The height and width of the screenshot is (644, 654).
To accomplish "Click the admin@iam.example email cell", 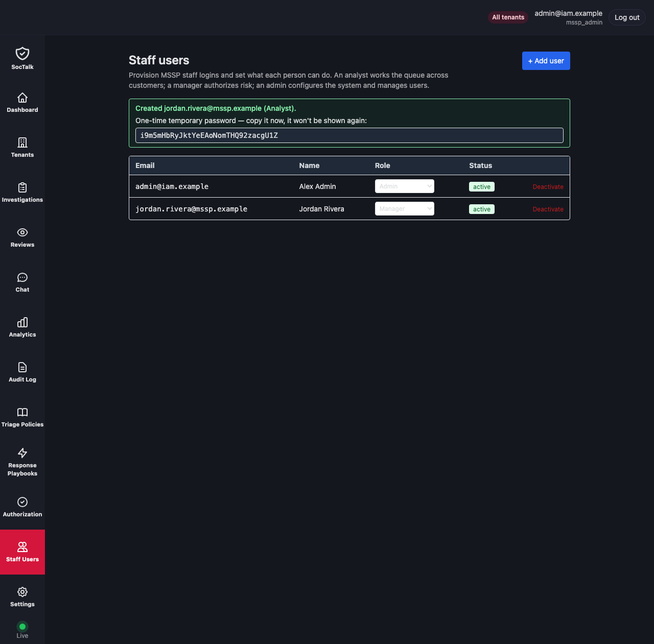I will [172, 186].
